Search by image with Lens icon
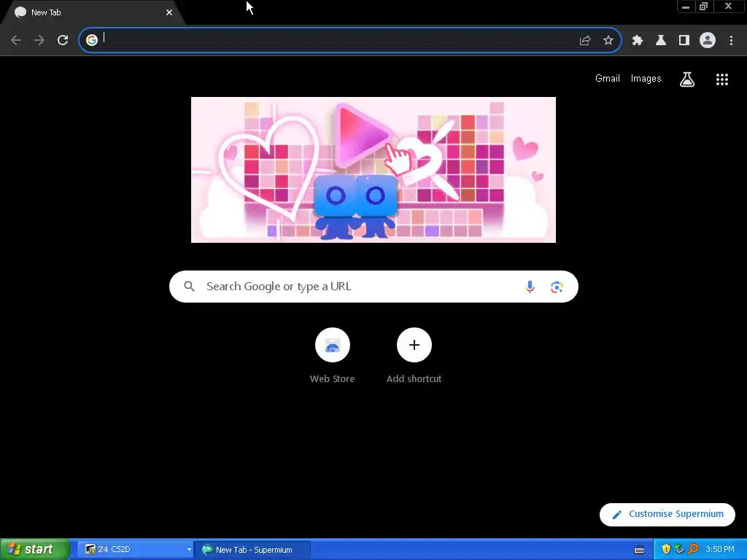Image resolution: width=747 pixels, height=560 pixels. tap(557, 287)
